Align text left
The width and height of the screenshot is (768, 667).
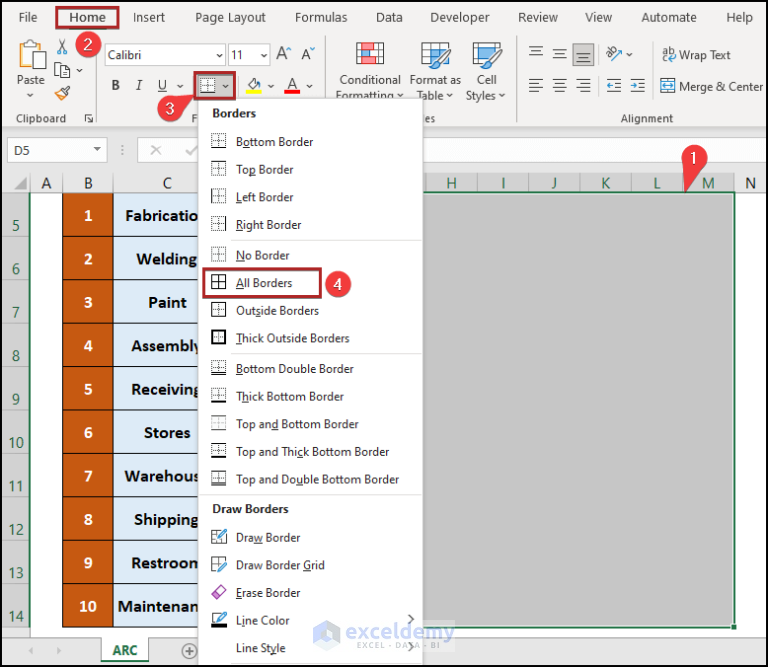pos(536,86)
